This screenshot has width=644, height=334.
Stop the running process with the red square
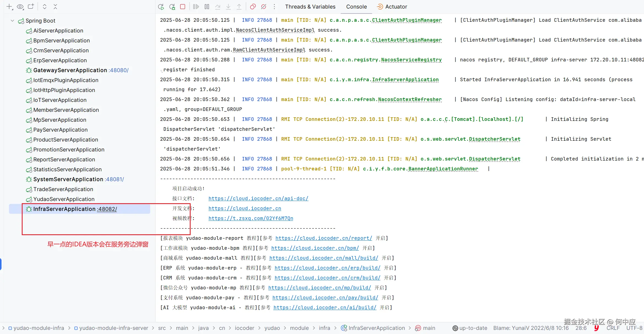[183, 7]
